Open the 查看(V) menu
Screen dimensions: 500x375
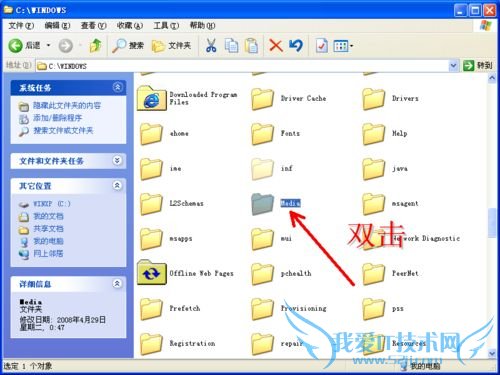coord(94,25)
